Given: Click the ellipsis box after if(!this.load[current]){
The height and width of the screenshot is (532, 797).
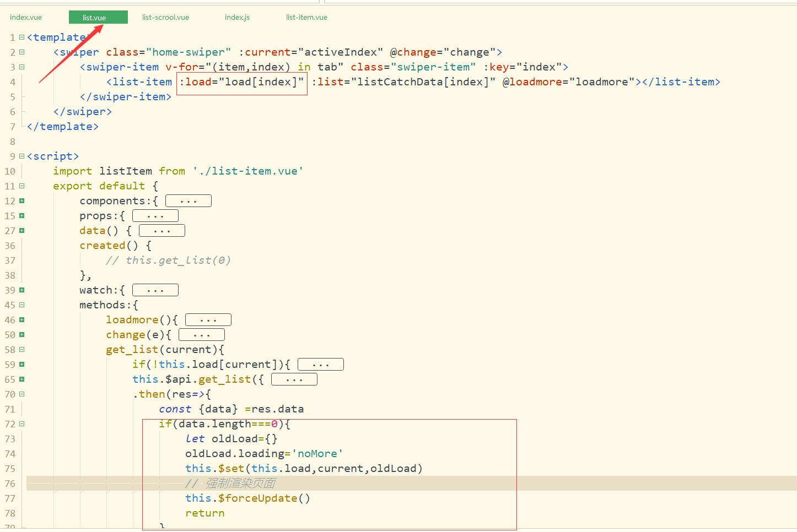Looking at the screenshot, I should [321, 365].
